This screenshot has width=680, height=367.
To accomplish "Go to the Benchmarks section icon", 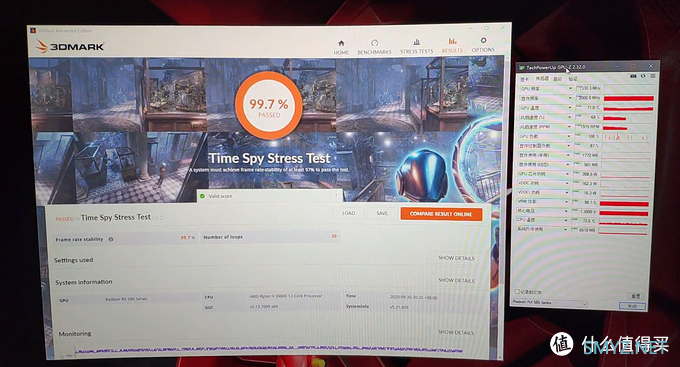I will (x=374, y=43).
